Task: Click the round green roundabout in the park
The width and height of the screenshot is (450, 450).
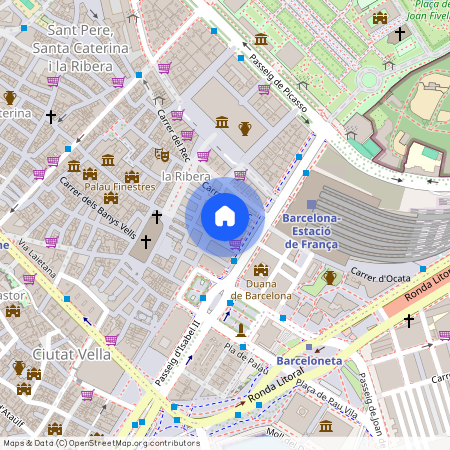Action: coord(369,80)
